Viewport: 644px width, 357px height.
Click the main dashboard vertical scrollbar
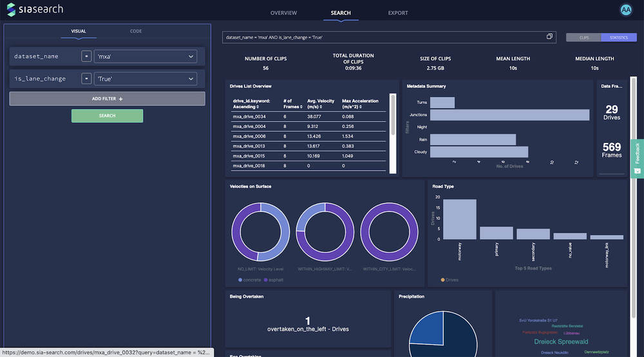pos(633,197)
